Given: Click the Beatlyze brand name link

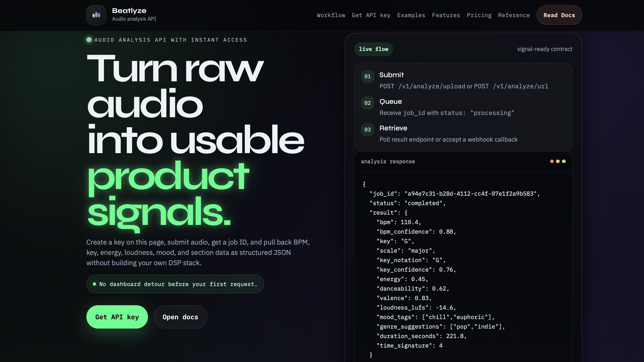Looking at the screenshot, I should (x=129, y=11).
